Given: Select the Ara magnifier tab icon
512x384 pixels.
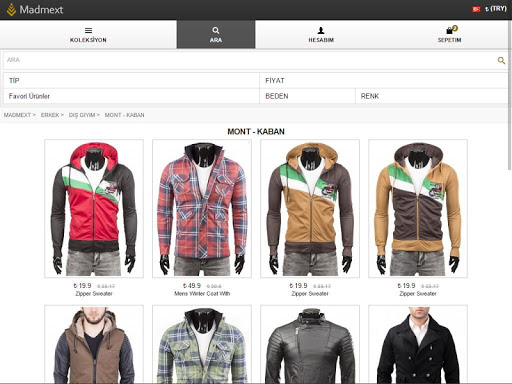Looking at the screenshot, I should point(216,30).
